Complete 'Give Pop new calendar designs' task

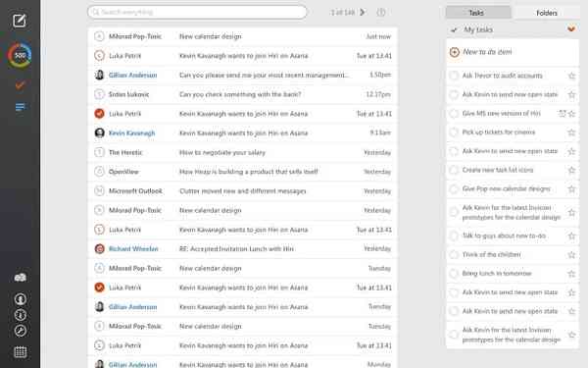454,188
